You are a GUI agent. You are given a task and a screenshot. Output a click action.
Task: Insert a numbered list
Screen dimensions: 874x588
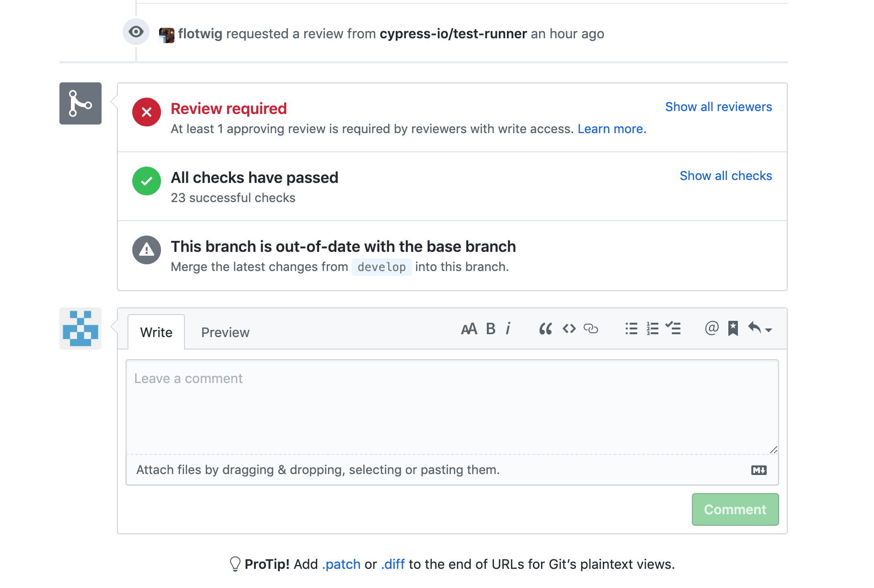click(x=652, y=329)
